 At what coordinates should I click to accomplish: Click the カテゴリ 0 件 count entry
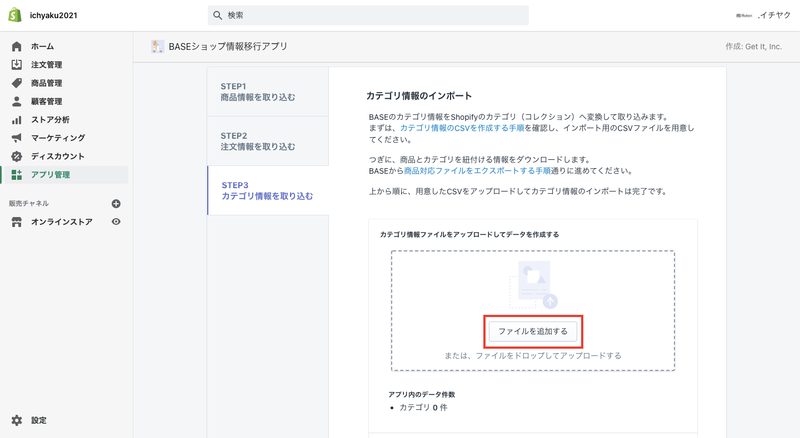click(423, 407)
